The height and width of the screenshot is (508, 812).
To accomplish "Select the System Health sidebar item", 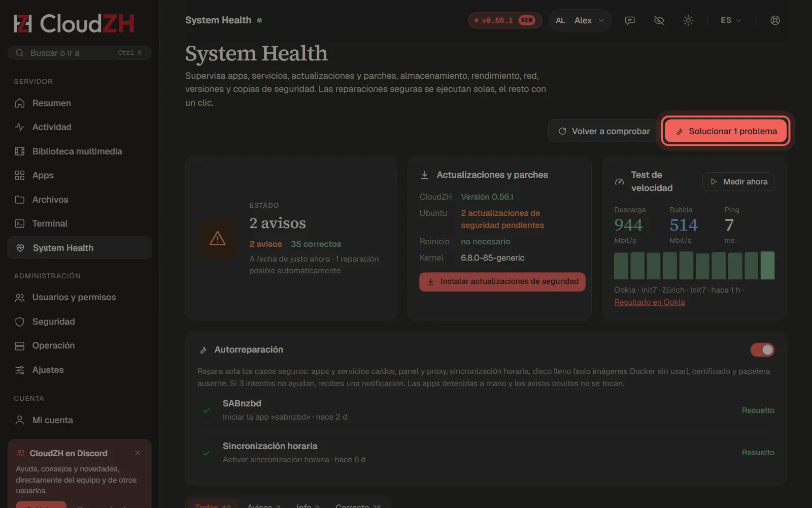I will pyautogui.click(x=79, y=248).
